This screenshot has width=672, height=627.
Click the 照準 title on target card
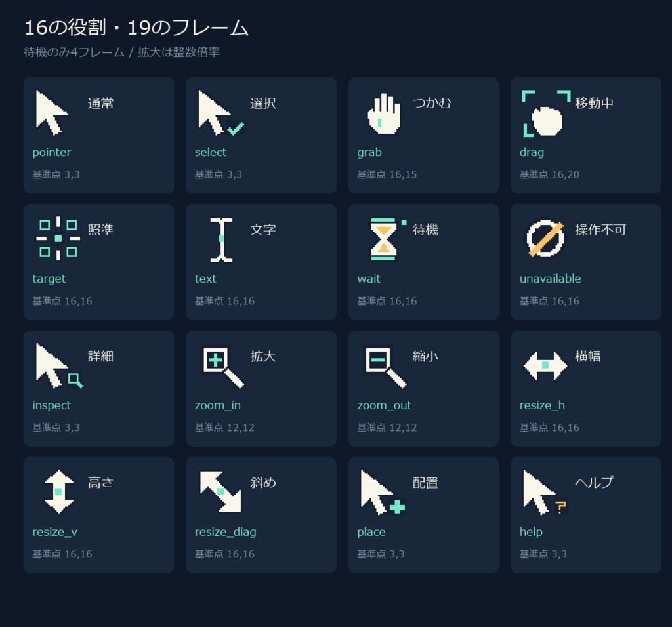point(100,230)
